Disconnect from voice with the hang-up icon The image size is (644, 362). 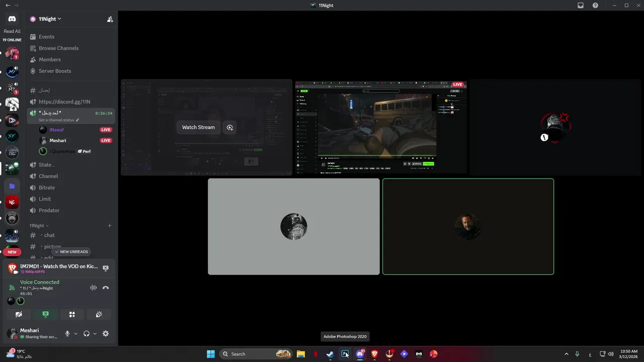tap(106, 288)
